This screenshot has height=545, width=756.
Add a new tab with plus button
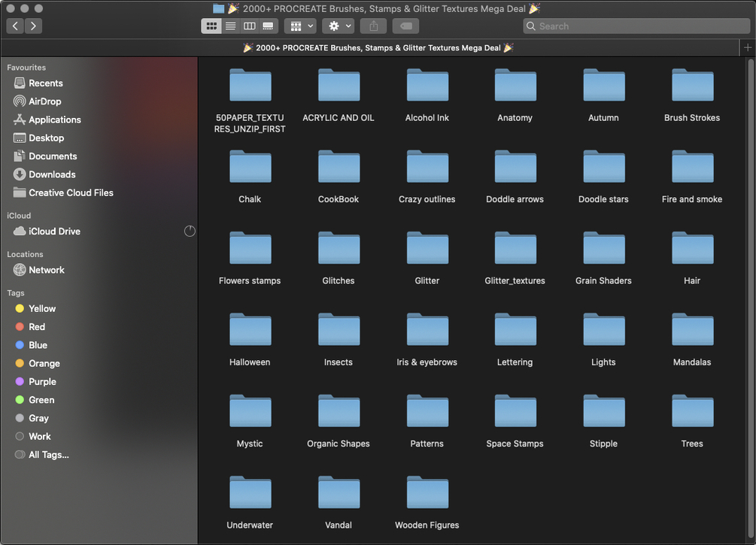tap(747, 47)
